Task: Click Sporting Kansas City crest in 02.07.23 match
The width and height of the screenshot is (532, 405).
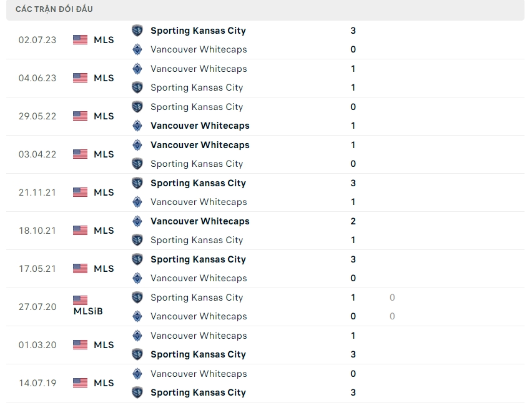Action: click(137, 31)
